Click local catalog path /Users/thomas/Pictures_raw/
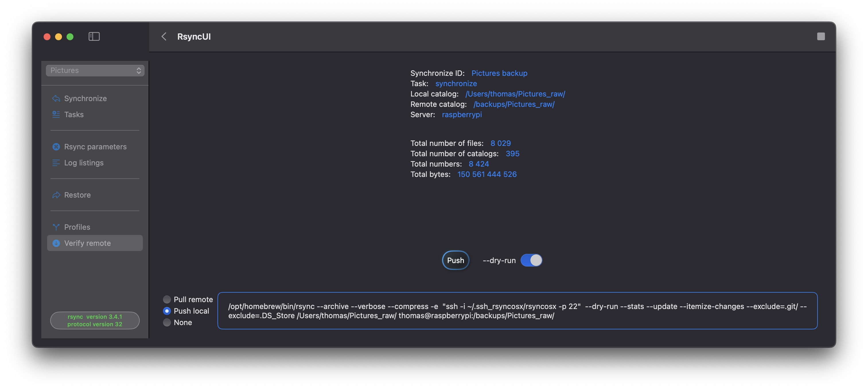This screenshot has height=390, width=868. point(515,94)
